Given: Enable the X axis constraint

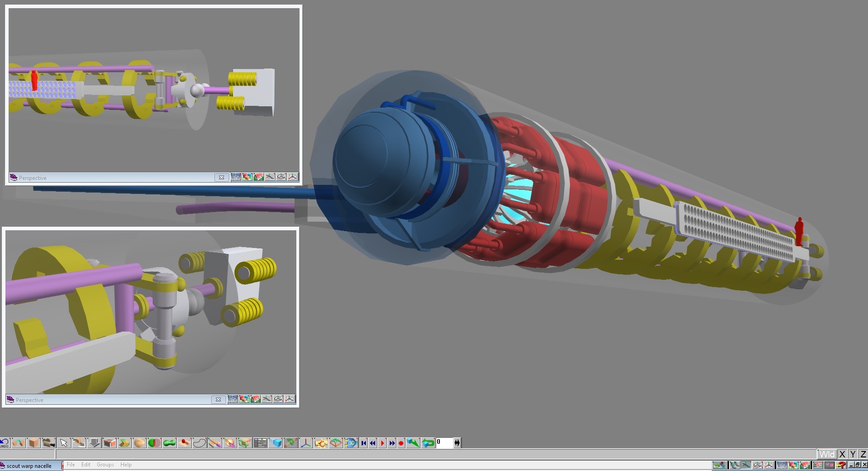Looking at the screenshot, I should [x=843, y=454].
